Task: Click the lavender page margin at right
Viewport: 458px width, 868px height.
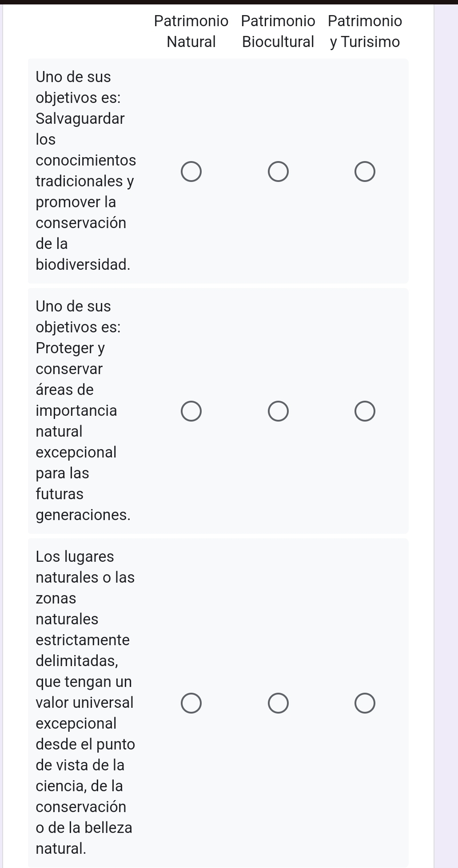Action: (x=446, y=435)
